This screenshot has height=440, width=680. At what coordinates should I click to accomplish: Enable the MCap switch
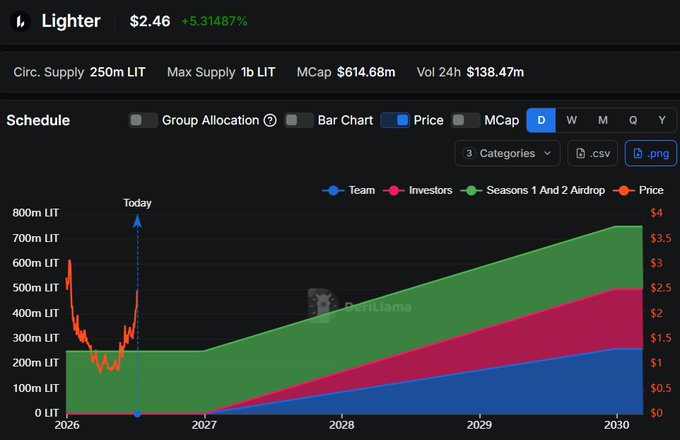coord(466,120)
